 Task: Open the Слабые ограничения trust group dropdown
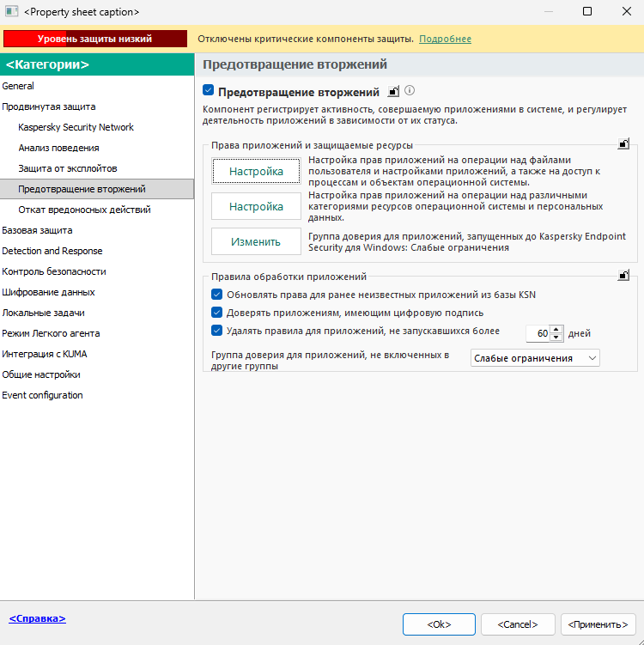[535, 358]
